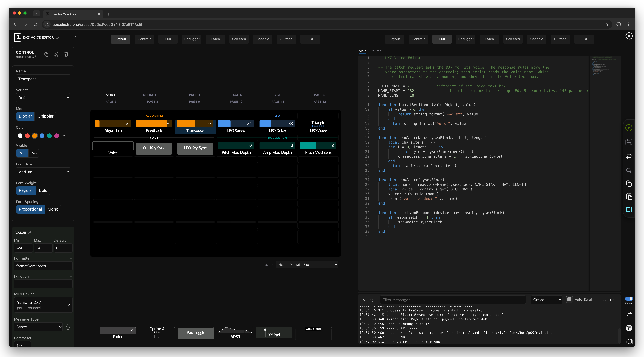Pick the orange color swatch
The image size is (644, 357).
(35, 136)
